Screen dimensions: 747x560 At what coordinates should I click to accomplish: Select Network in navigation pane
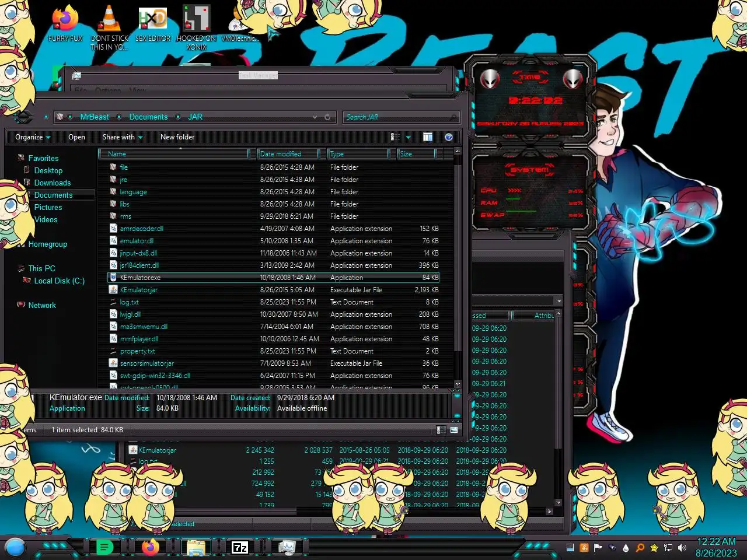pos(42,306)
